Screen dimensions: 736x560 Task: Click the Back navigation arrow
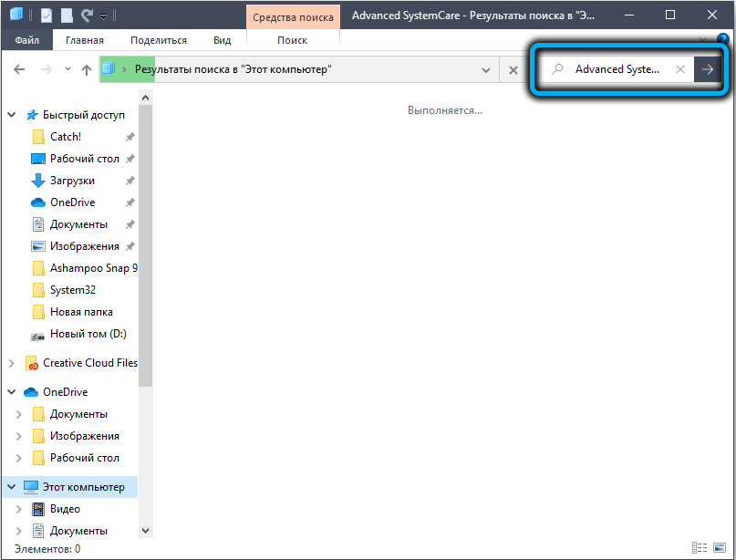(x=20, y=70)
